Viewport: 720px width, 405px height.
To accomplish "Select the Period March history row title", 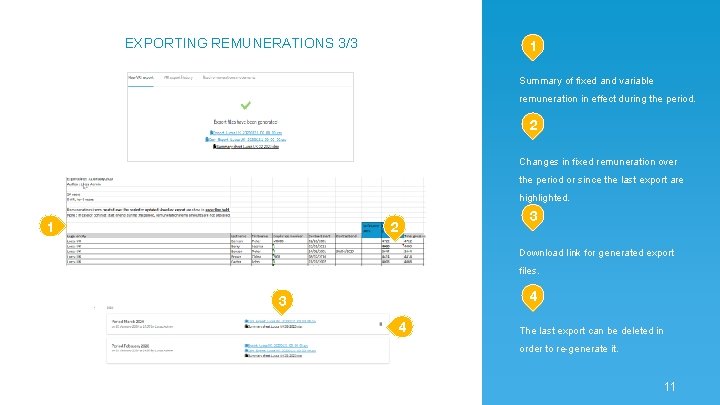I will (128, 322).
